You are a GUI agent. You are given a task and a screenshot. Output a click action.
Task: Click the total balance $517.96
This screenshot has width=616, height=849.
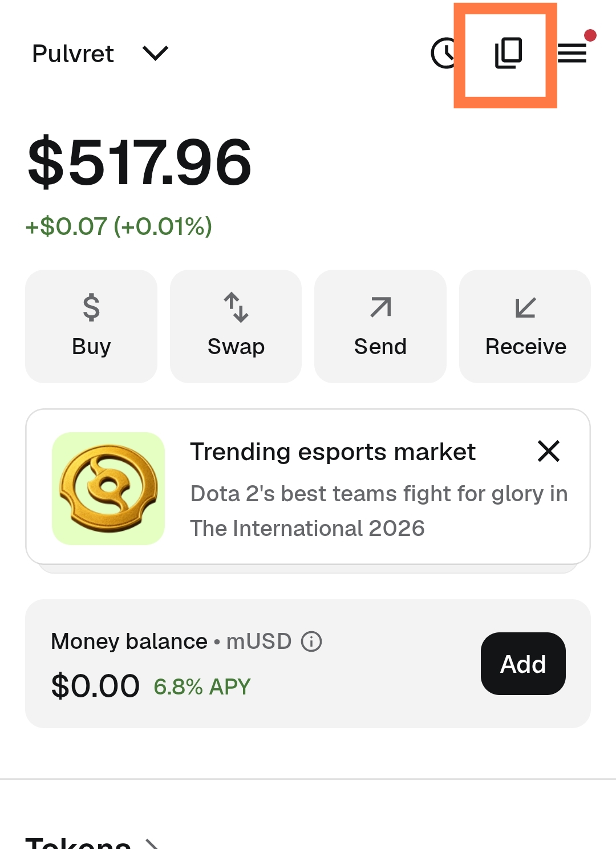click(140, 163)
